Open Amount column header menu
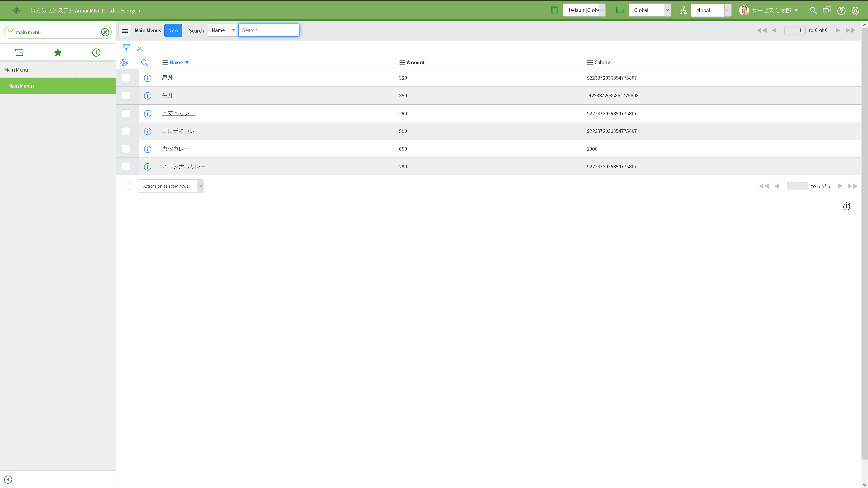The height and width of the screenshot is (488, 868). coord(402,63)
